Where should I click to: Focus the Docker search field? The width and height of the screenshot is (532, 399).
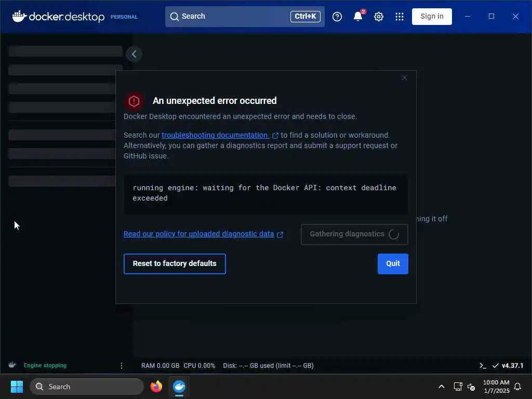tap(244, 16)
